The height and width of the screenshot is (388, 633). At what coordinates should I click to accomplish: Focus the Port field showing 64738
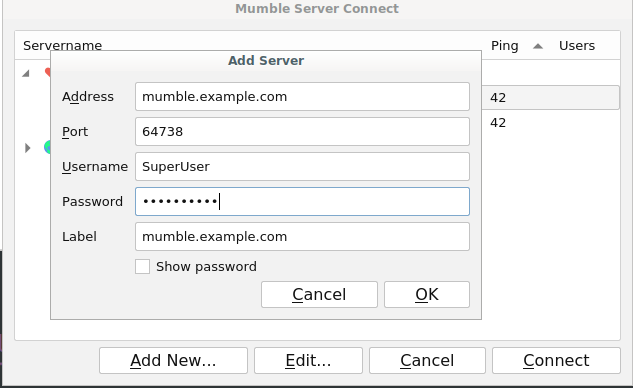coord(302,132)
